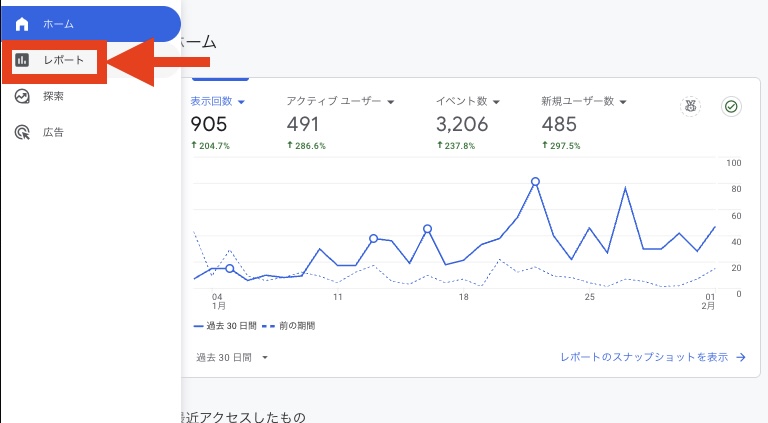This screenshot has width=768, height=423.
Task: Change the 過去 30 日間 date range selector
Action: coord(232,357)
